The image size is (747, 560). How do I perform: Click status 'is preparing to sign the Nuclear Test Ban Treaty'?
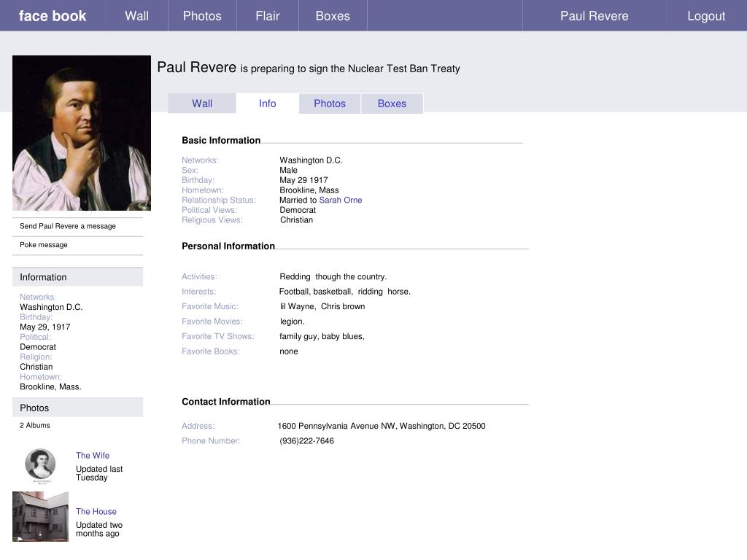click(350, 69)
